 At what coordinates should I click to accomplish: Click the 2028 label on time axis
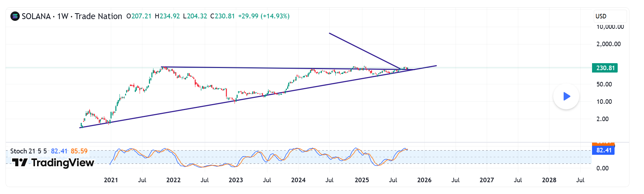coord(549,180)
